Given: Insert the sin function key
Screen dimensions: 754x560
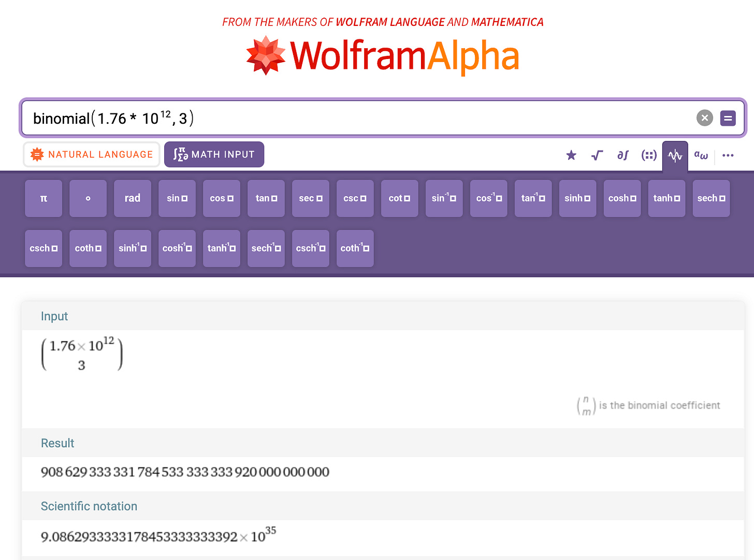Looking at the screenshot, I should [x=177, y=198].
